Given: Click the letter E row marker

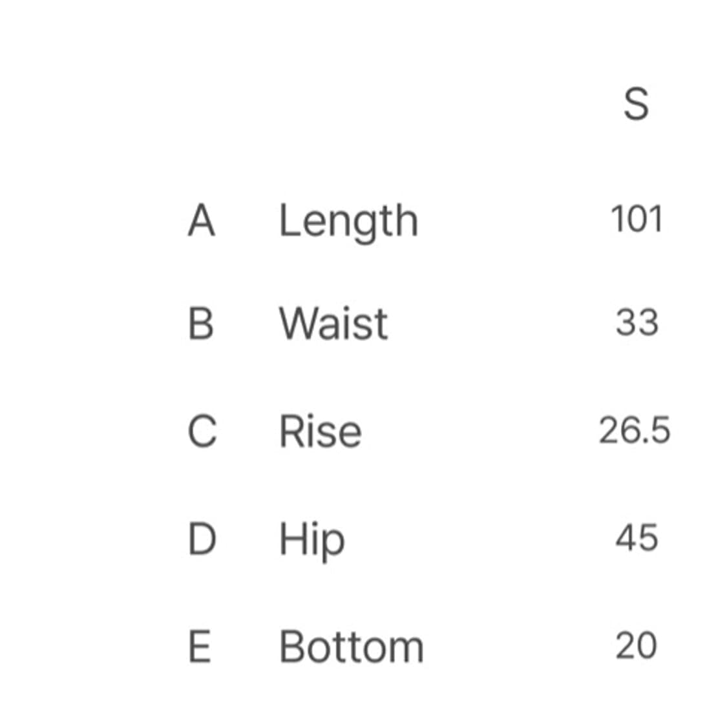Looking at the screenshot, I should (200, 647).
